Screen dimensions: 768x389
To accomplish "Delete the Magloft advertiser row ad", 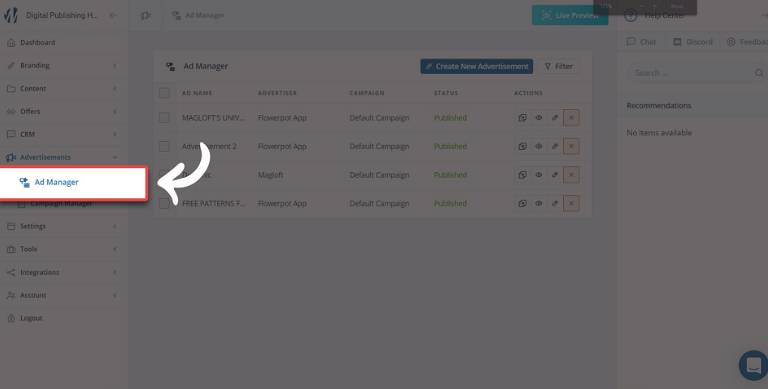I will click(571, 175).
